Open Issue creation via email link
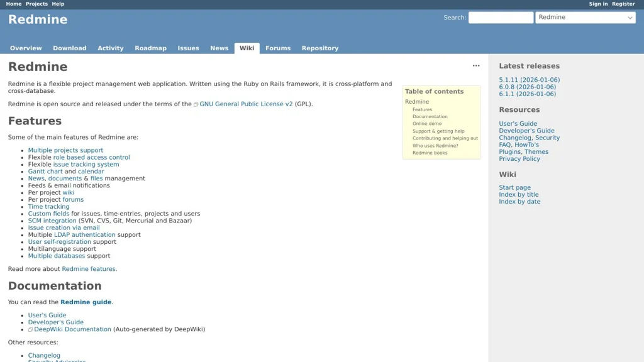The image size is (644, 362). tap(64, 228)
